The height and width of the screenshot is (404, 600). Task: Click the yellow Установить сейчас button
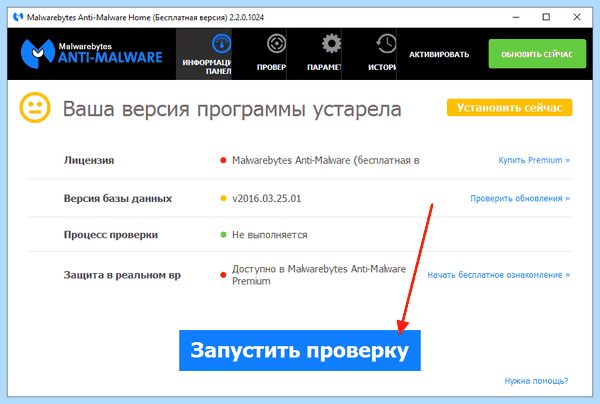[x=509, y=108]
